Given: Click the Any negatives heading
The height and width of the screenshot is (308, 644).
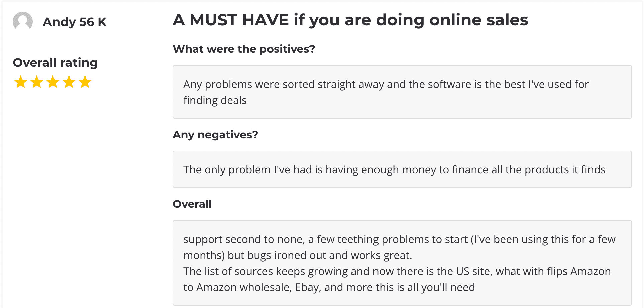Looking at the screenshot, I should click(x=215, y=135).
